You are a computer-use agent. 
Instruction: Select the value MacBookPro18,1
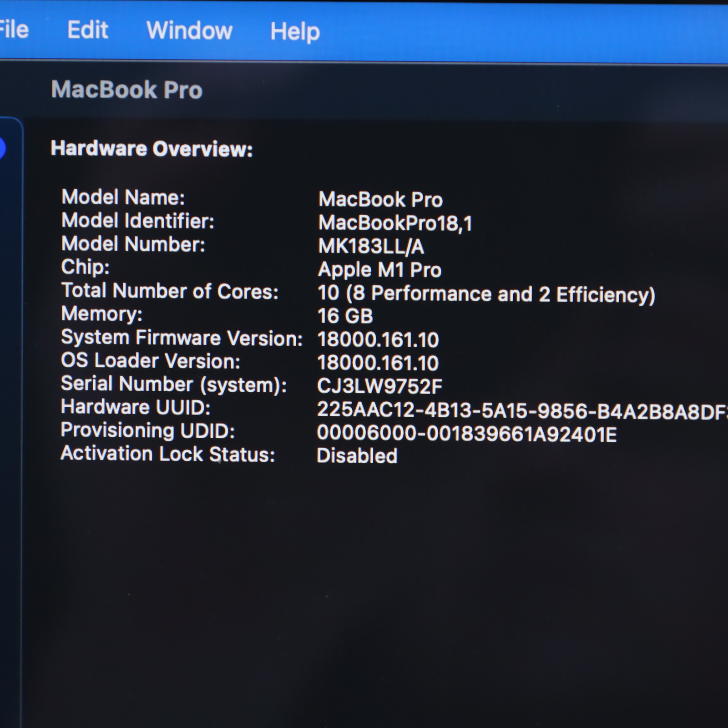tap(395, 223)
